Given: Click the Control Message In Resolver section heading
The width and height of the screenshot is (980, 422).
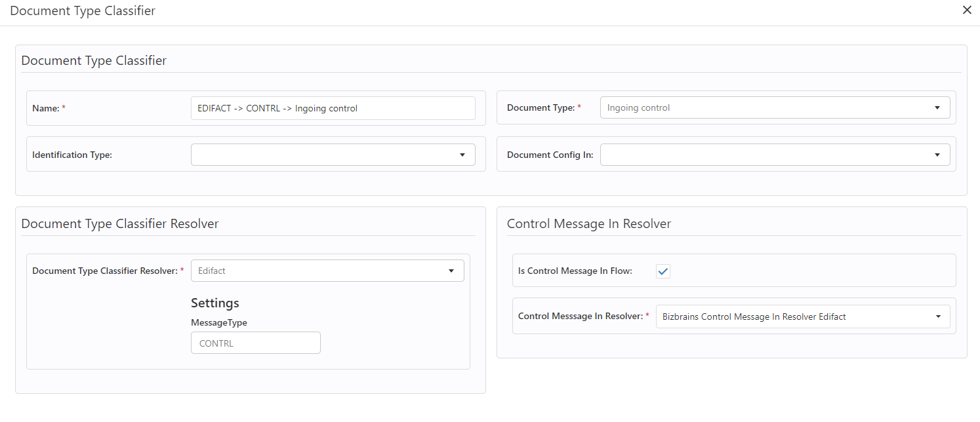Looking at the screenshot, I should point(588,224).
